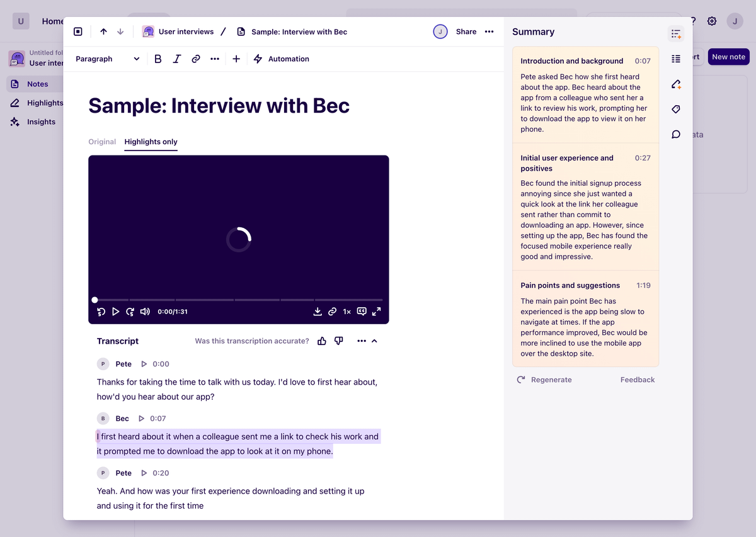Click the video progress bar handle
The height and width of the screenshot is (537, 756).
94,300
